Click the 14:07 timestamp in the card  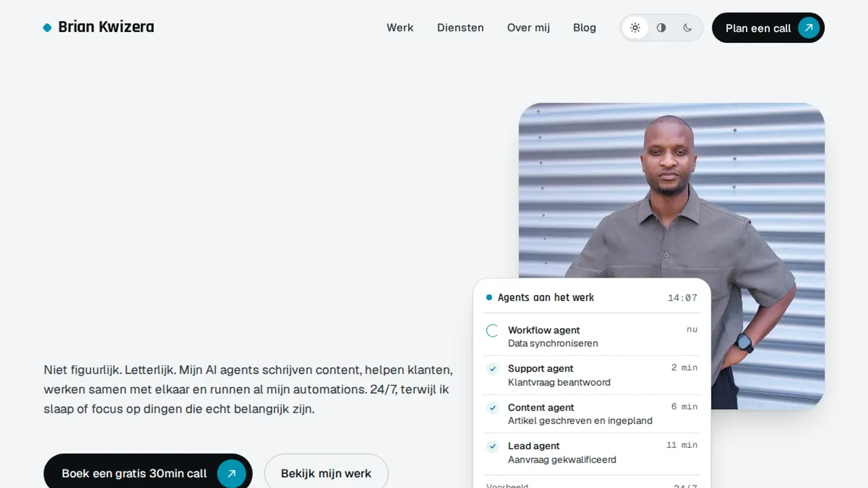point(682,298)
